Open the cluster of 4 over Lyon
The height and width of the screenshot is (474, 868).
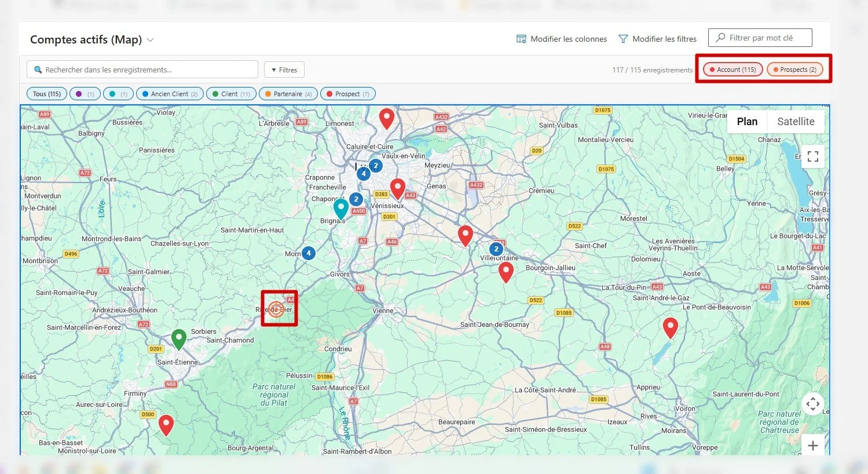(x=364, y=173)
